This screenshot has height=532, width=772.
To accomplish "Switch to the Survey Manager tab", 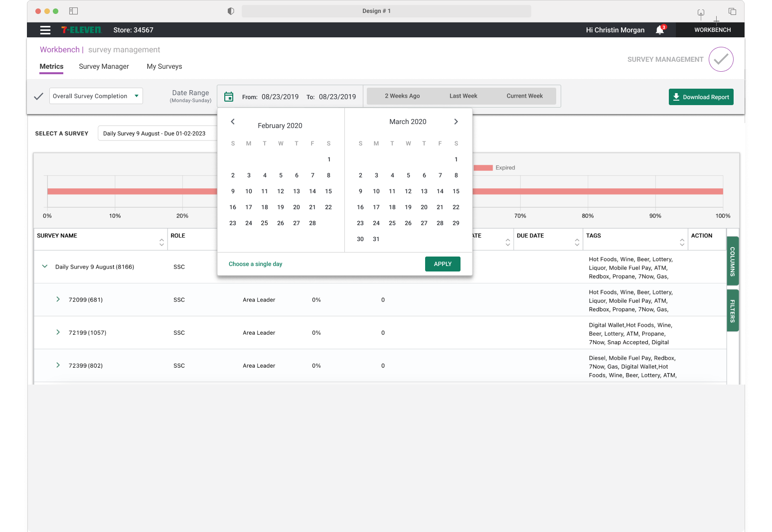I will point(104,67).
